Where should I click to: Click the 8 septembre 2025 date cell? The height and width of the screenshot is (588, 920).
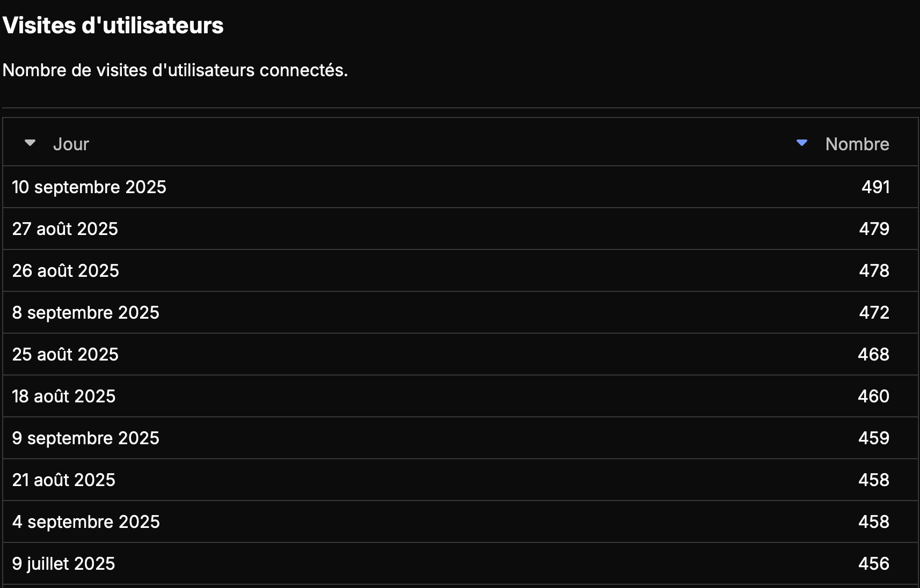click(x=86, y=312)
